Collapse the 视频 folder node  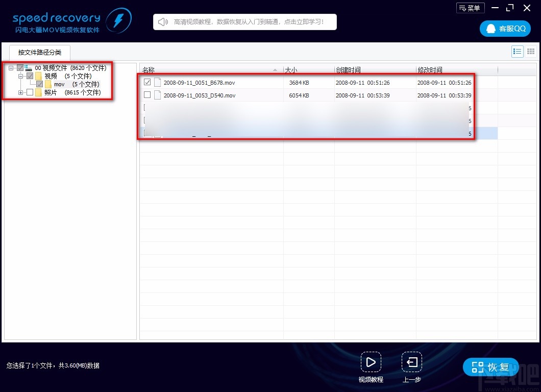tap(21, 76)
